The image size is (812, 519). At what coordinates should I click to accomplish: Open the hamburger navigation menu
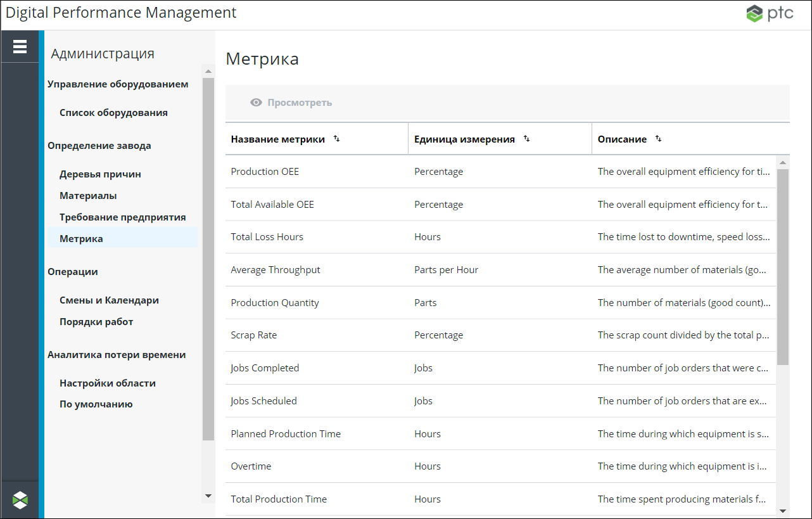20,46
